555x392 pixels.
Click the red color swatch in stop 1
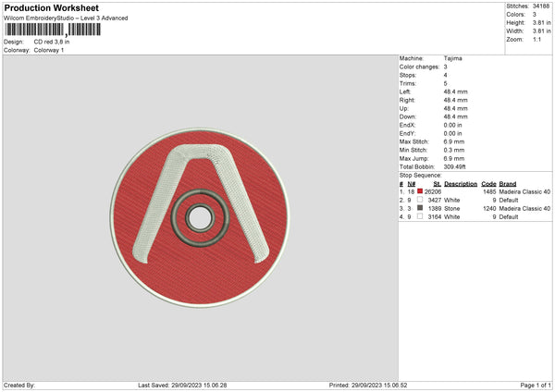420,191
